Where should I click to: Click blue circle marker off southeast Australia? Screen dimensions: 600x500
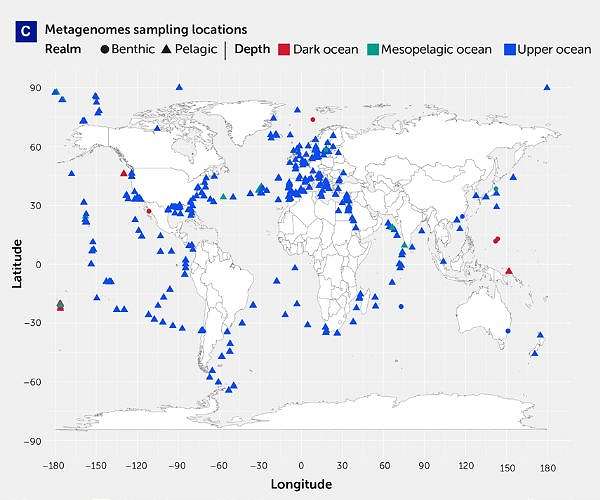[x=508, y=331]
